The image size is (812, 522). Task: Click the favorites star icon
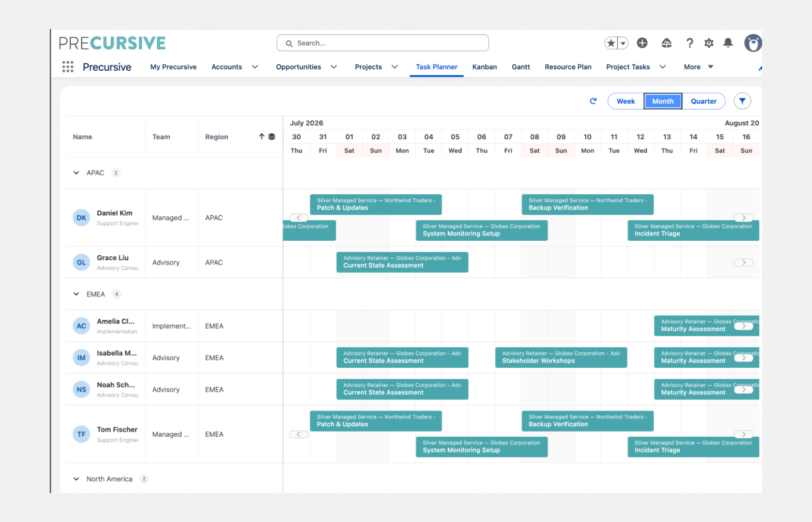coord(611,43)
